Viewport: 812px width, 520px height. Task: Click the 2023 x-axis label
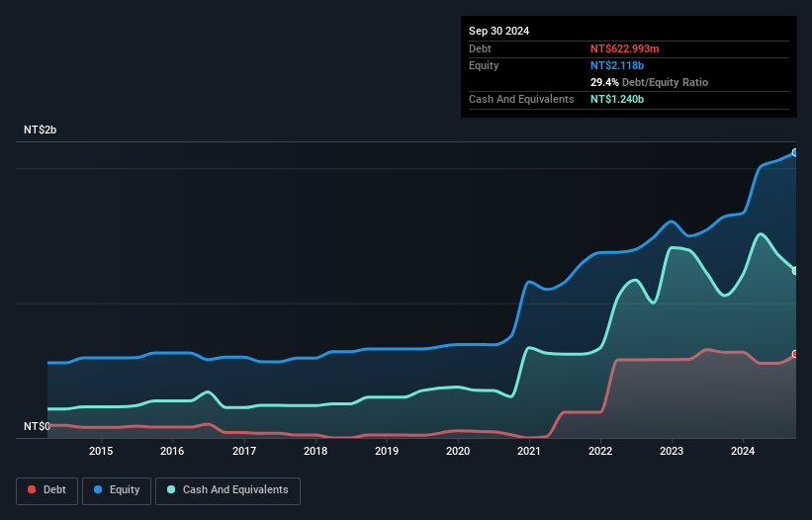(672, 451)
